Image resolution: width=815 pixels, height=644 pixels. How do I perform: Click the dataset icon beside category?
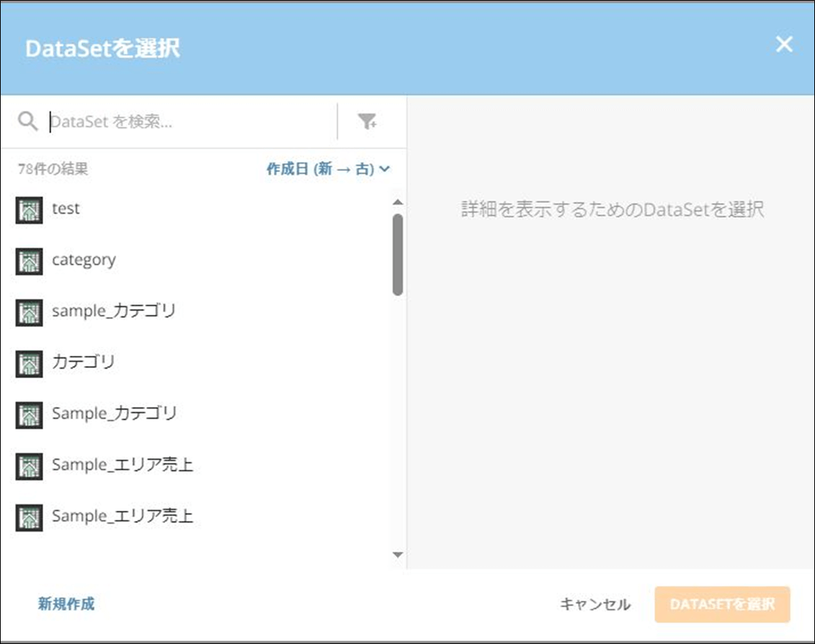tap(29, 261)
